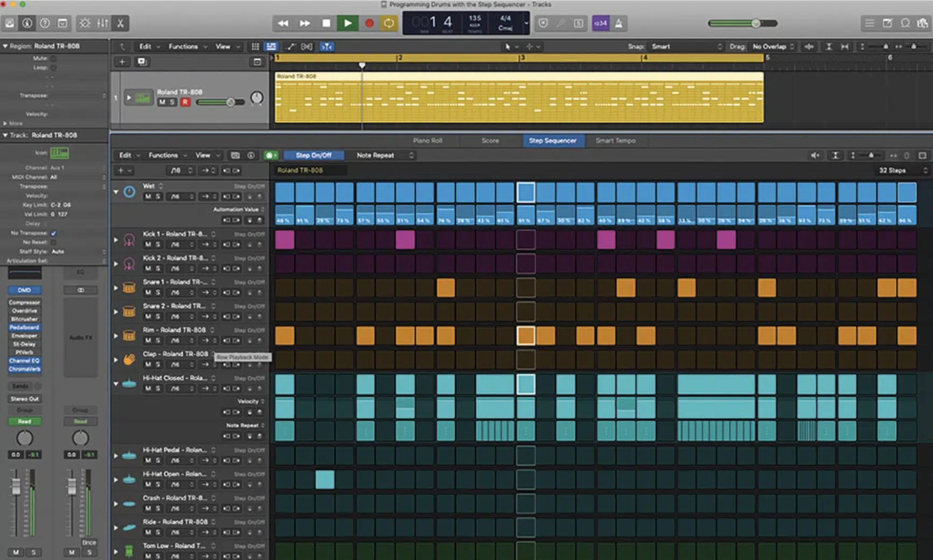
Task: Open the Step Sequencer Functions menu
Action: click(167, 155)
